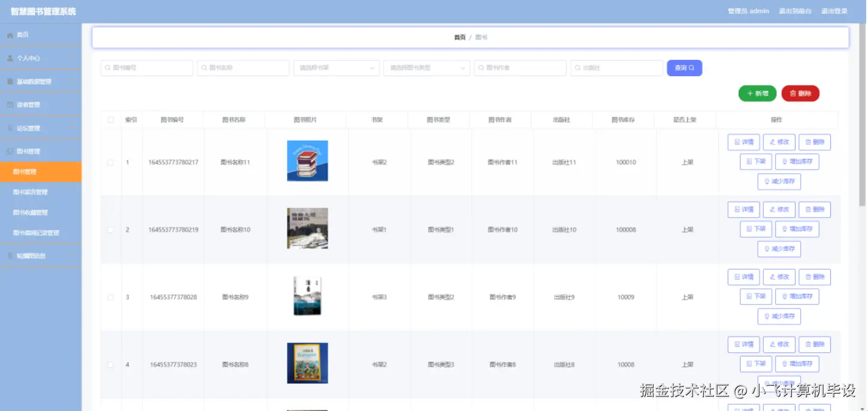
Task: Toggle the select-all checkbox in the table header
Action: (110, 120)
